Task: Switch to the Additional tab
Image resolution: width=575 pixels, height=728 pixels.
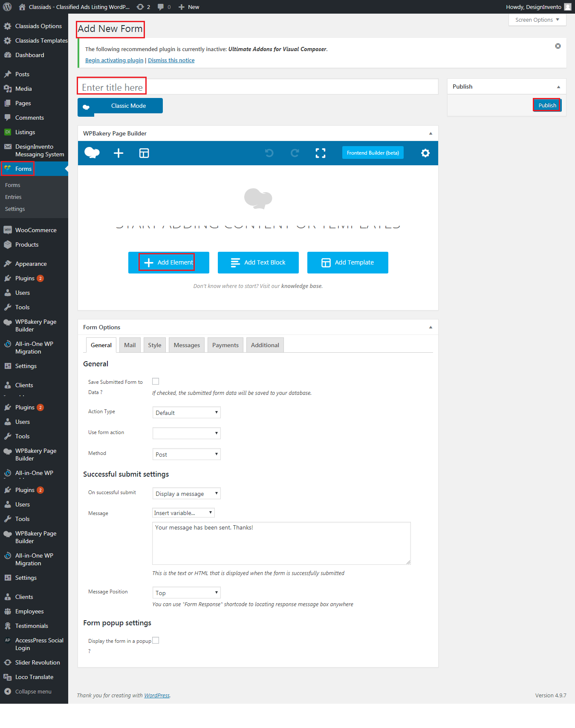Action: click(x=265, y=345)
